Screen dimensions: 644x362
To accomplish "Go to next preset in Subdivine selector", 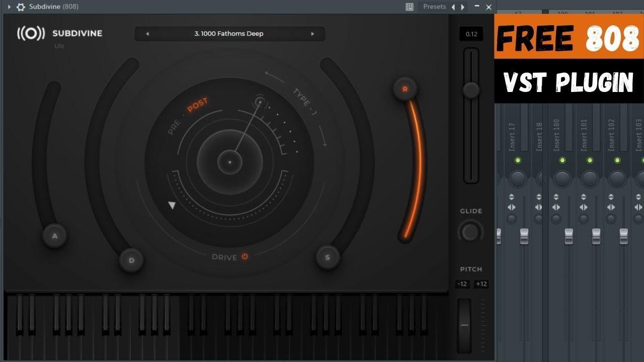I will pyautogui.click(x=312, y=34).
